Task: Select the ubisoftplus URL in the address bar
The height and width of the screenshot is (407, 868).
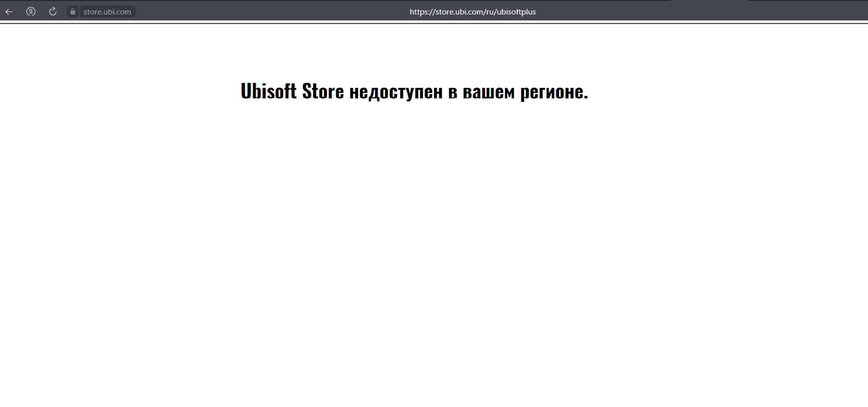Action: 473,11
